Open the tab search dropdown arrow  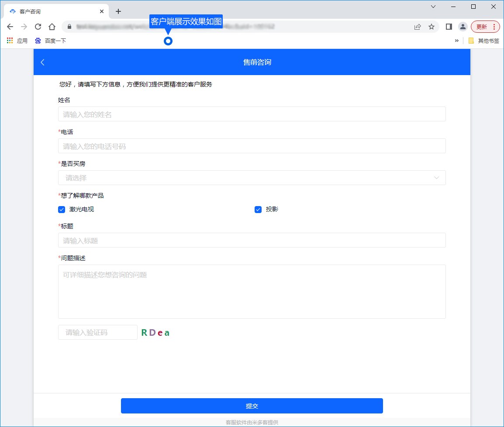pyautogui.click(x=433, y=7)
